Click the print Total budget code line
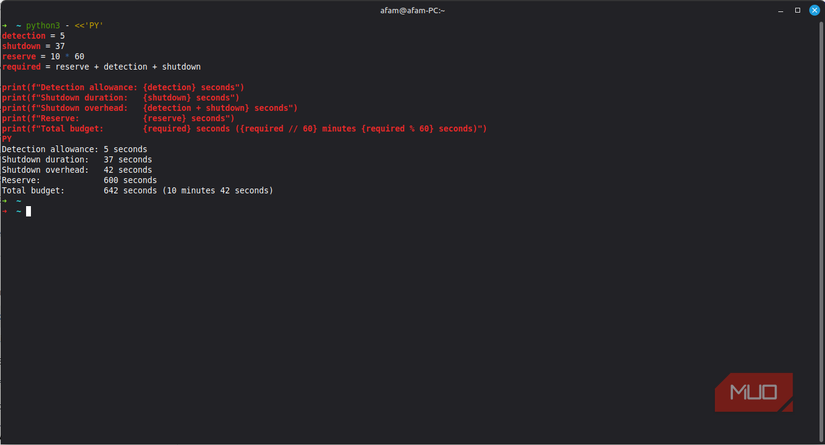The width and height of the screenshot is (825, 445). (244, 128)
